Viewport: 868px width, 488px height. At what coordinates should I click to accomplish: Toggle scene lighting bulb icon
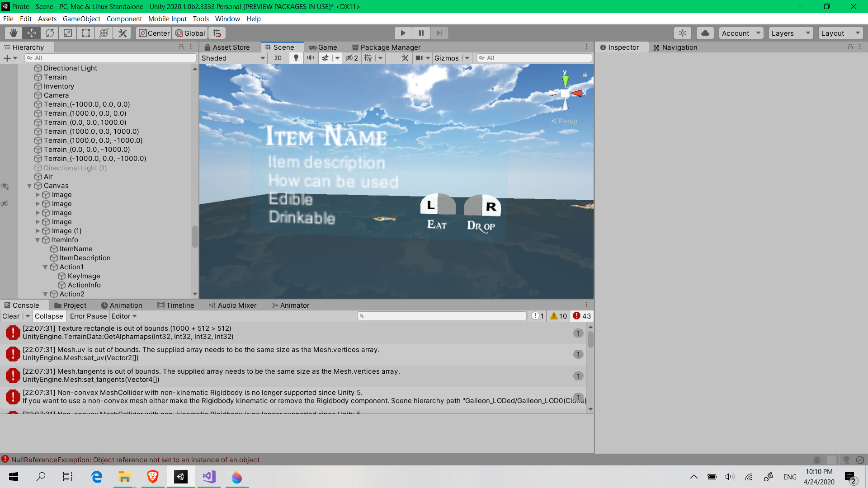tap(296, 58)
